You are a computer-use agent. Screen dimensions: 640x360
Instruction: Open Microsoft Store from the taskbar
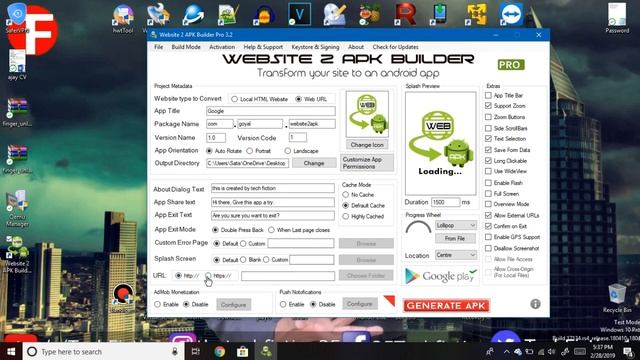(242, 351)
